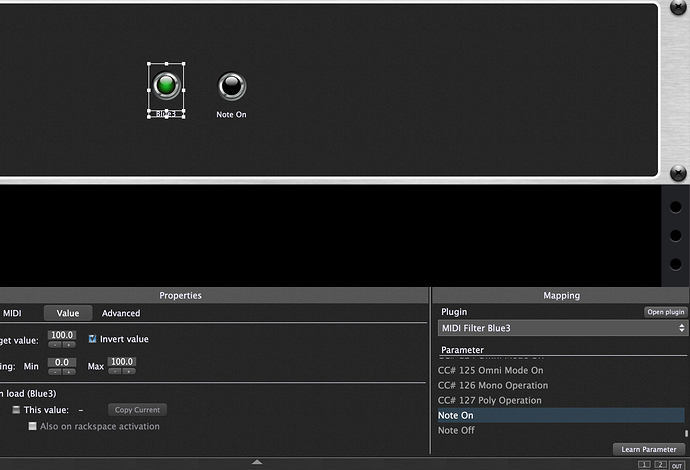Open the MIDI Filter Blue3 plugin dropdown
690x470 pixels.
[x=562, y=328]
